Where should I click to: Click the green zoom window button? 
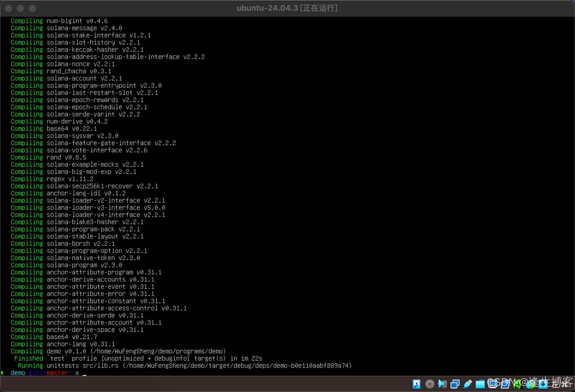tap(32, 8)
